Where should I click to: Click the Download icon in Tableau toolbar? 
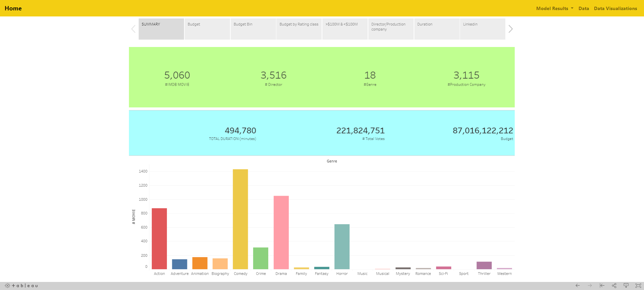[x=626, y=286]
